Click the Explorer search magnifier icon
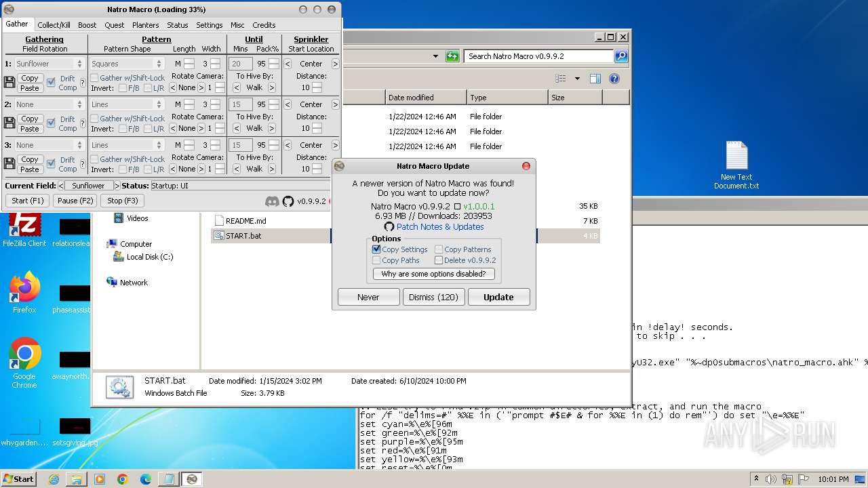The height and width of the screenshot is (488, 868). point(620,56)
